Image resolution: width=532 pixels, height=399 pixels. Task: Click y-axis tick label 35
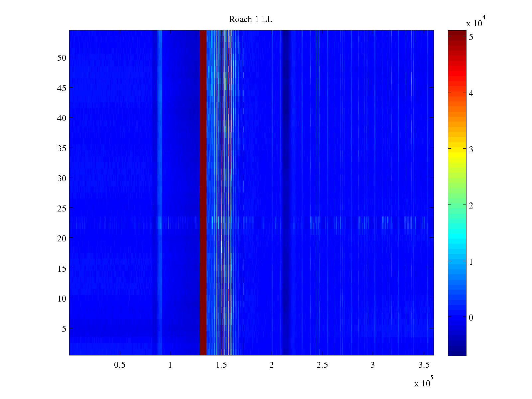click(x=62, y=148)
